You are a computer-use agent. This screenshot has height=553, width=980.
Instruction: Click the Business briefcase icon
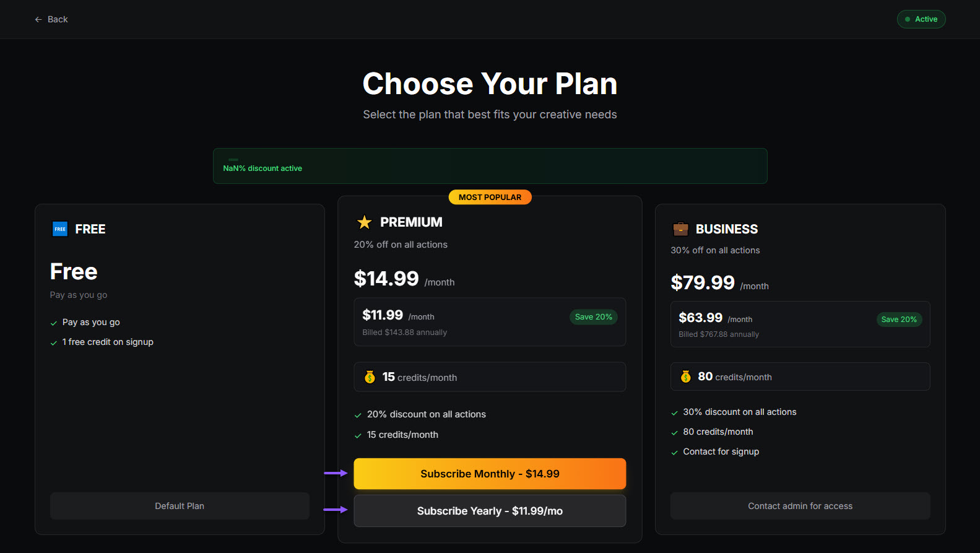pyautogui.click(x=680, y=229)
